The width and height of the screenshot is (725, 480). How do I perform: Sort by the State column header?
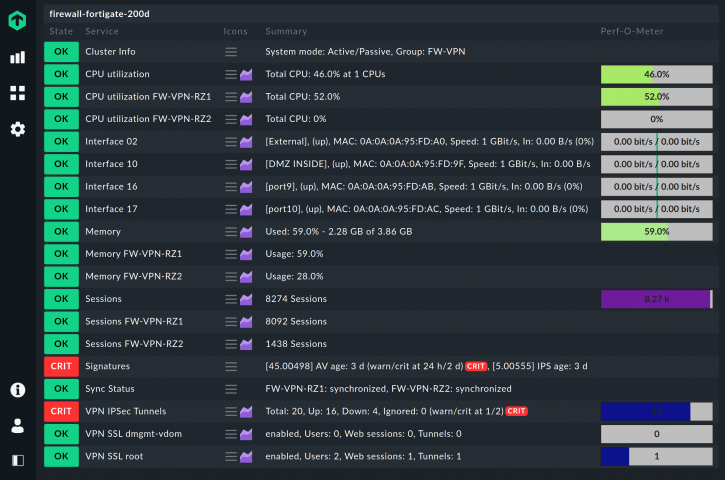(61, 32)
